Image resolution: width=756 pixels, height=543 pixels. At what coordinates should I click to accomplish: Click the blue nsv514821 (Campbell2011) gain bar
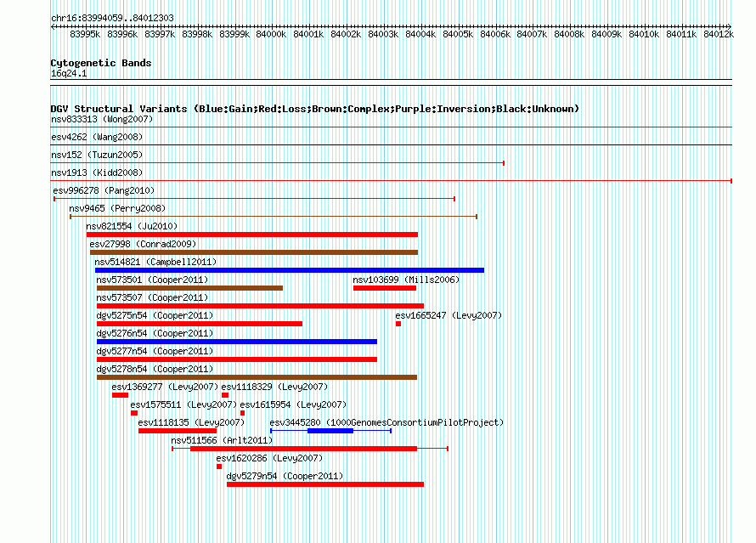[x=290, y=270]
